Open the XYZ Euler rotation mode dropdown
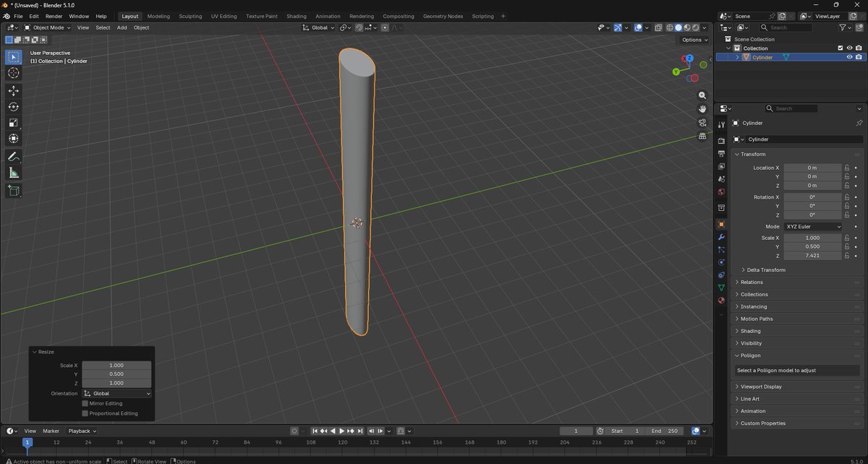Screen dimensions: 868x464 click(813, 226)
